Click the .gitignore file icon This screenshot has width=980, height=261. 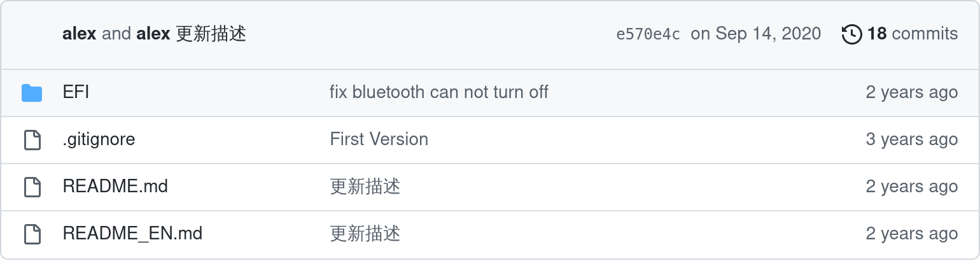[32, 139]
